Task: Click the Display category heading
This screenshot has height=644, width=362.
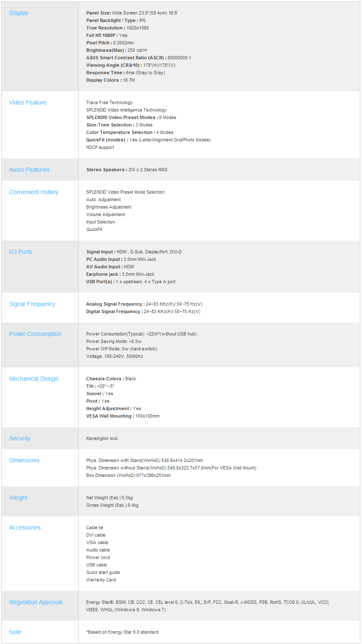Action: click(19, 13)
